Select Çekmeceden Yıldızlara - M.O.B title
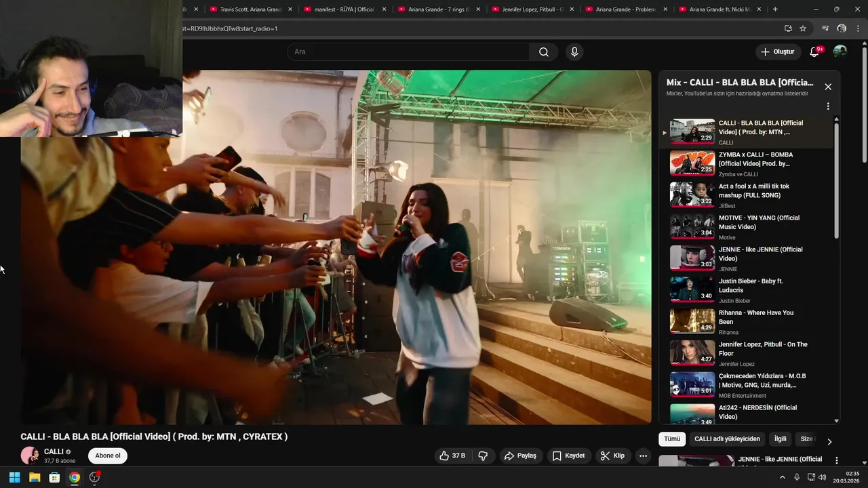 pos(762,380)
